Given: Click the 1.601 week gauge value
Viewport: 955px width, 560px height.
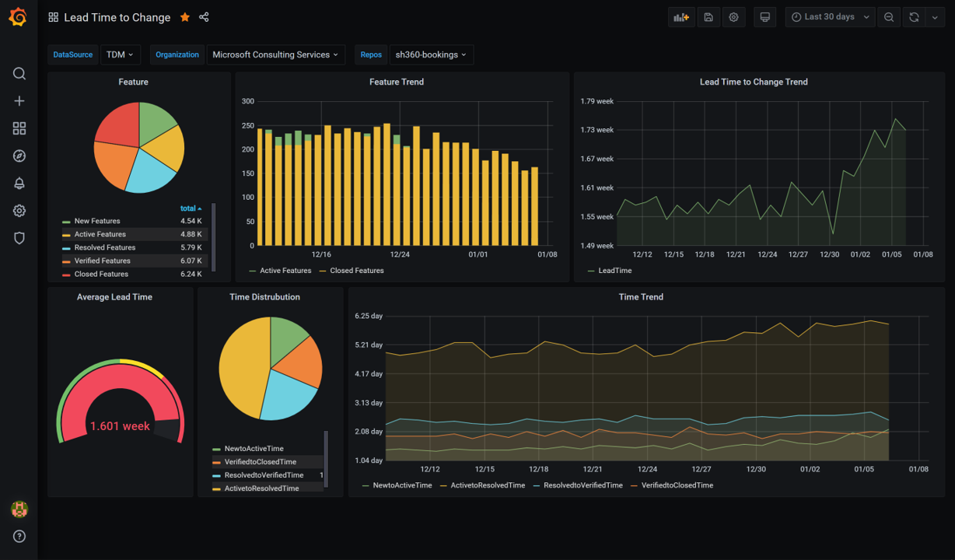Looking at the screenshot, I should point(120,426).
